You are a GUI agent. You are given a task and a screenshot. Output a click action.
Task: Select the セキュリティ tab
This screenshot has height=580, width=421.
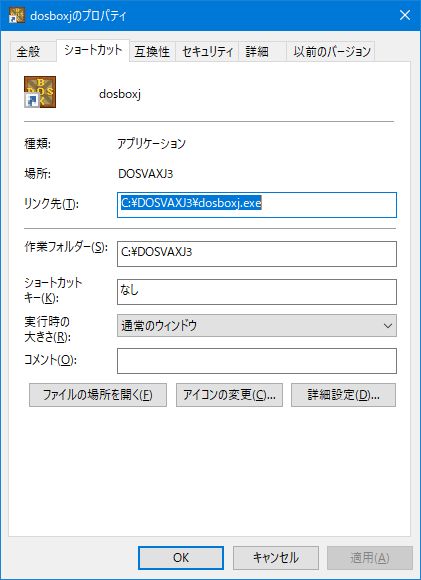point(207,52)
